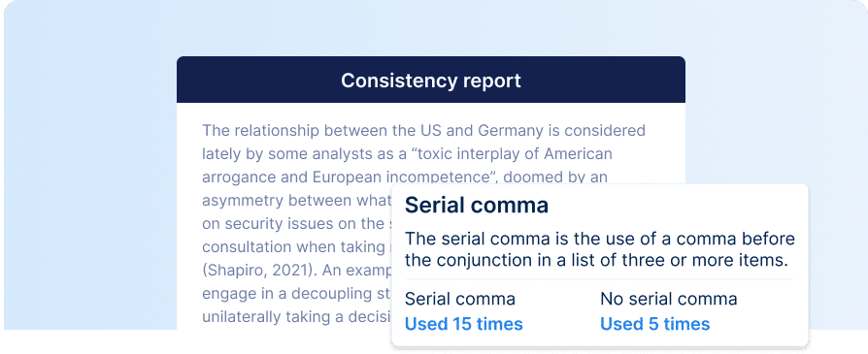
Task: Click the line starting "asymmetry between what"
Action: click(x=296, y=200)
